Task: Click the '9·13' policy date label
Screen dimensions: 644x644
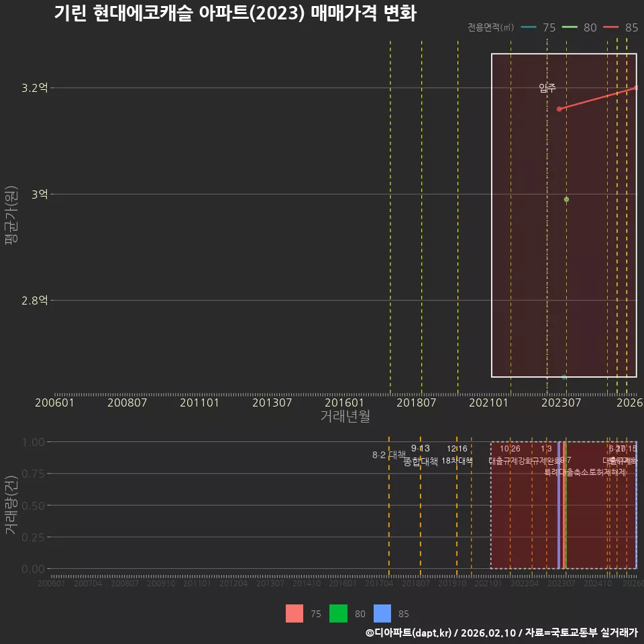Action: point(421,449)
